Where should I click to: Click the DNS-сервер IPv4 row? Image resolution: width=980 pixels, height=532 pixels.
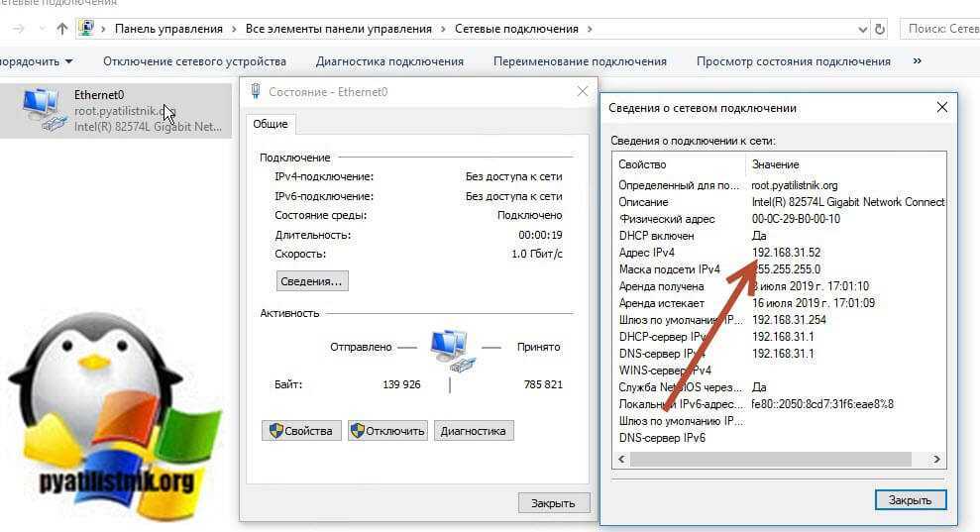pyautogui.click(x=780, y=354)
